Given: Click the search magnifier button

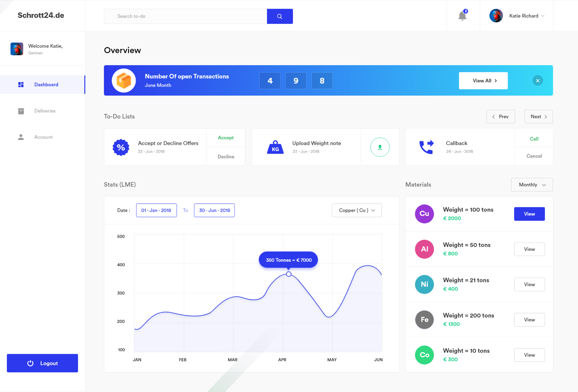Looking at the screenshot, I should point(280,16).
